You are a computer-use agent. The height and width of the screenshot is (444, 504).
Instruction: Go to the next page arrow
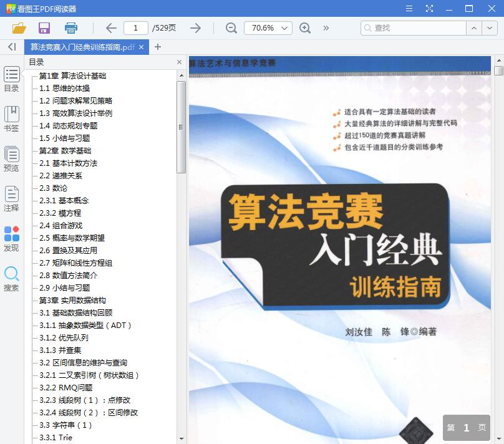pos(195,28)
